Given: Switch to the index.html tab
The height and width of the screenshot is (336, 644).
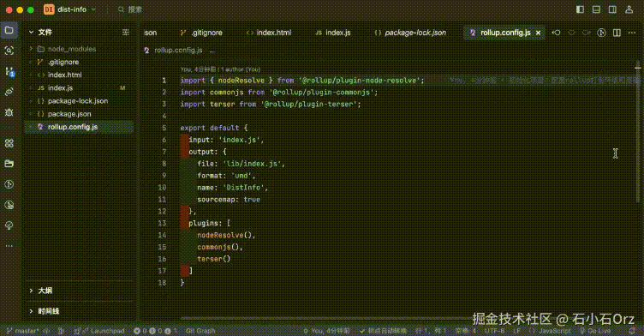Looking at the screenshot, I should (x=269, y=33).
